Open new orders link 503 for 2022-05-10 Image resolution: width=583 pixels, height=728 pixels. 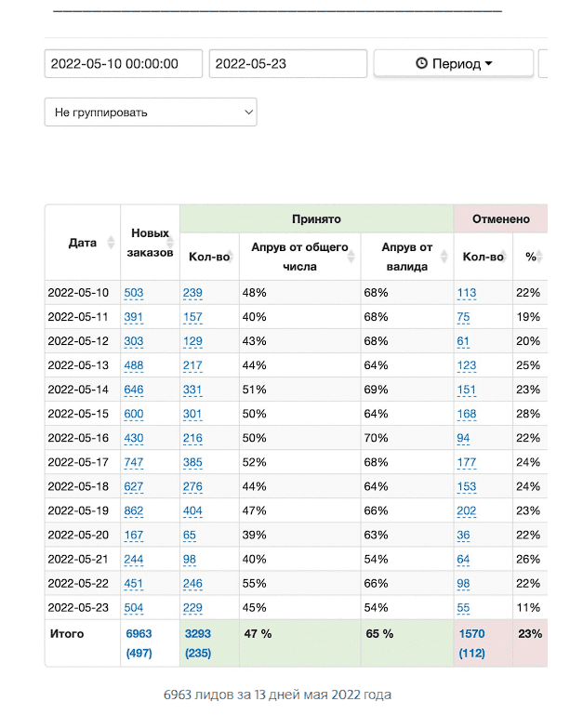coord(134,293)
